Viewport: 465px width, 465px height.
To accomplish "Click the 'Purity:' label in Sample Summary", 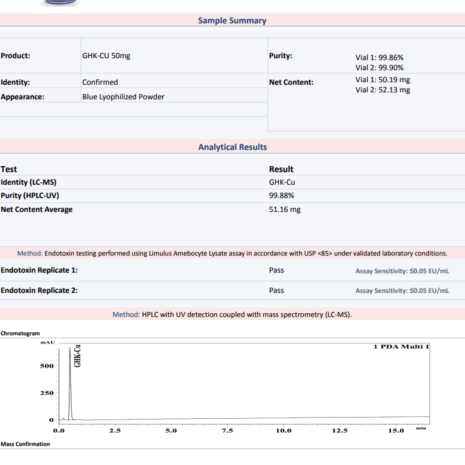I will click(281, 56).
